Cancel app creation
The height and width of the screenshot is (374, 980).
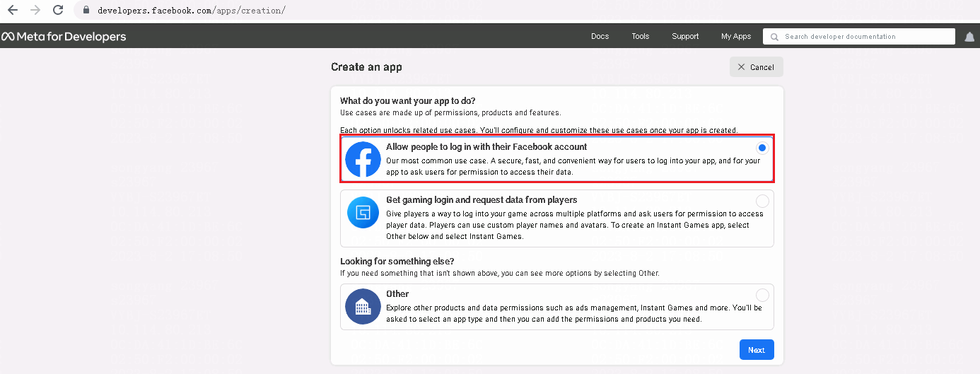pyautogui.click(x=756, y=67)
